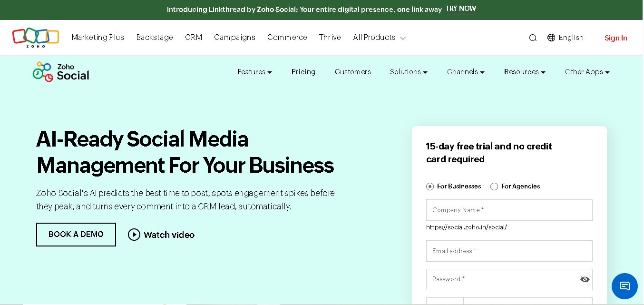Expand the Solutions dropdown menu
Screen dimensions: 644x305
coord(409,72)
